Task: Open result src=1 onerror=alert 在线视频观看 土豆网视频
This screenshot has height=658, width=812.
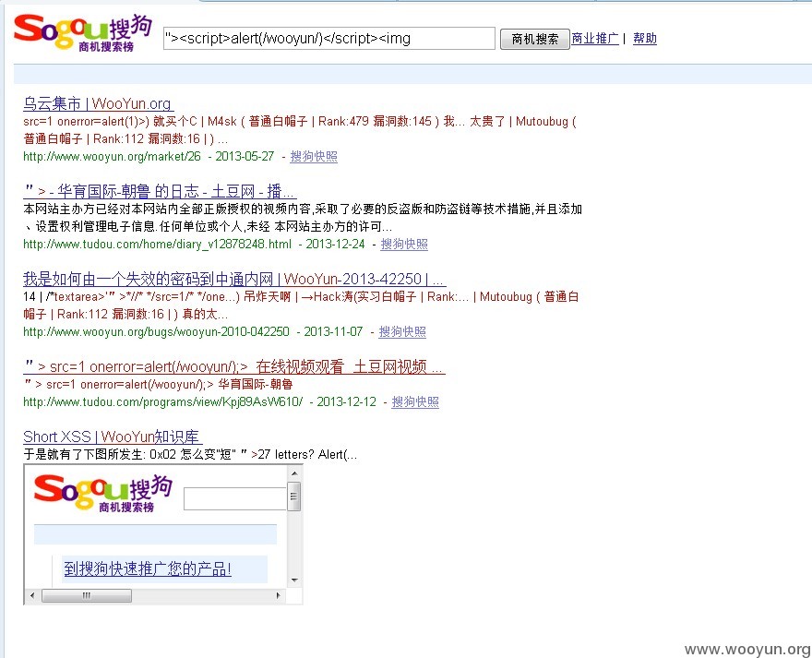Action: pyautogui.click(x=234, y=366)
